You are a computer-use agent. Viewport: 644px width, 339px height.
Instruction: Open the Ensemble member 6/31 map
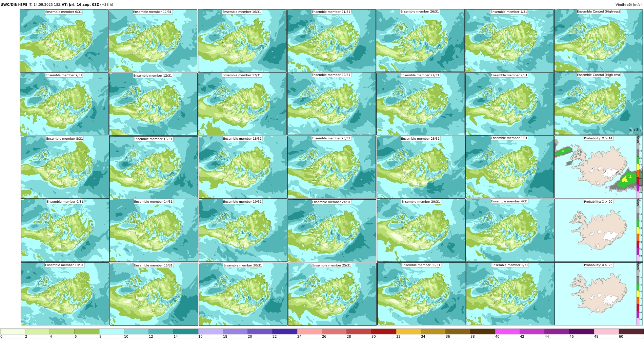point(64,41)
